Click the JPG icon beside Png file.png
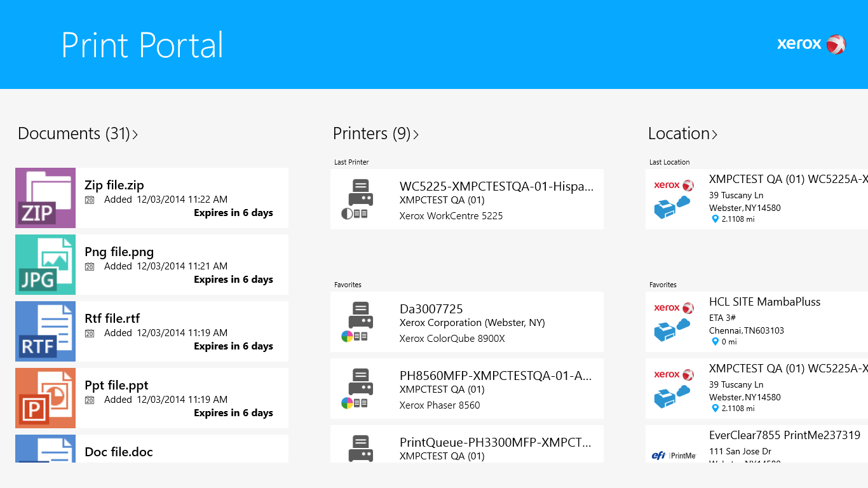868x488 pixels. (45, 264)
